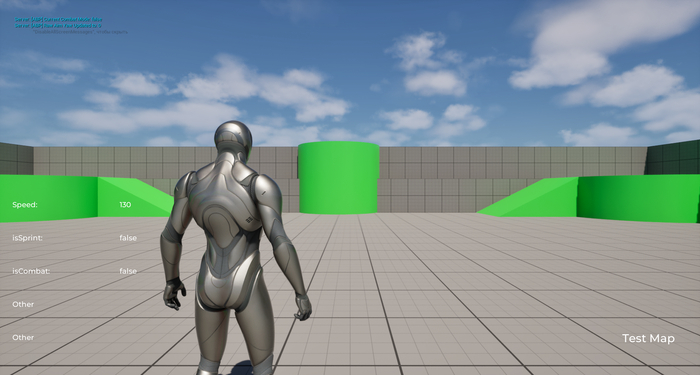Screen dimensions: 700x375
Task: Click the green cylinder obstacle
Action: coord(339,178)
